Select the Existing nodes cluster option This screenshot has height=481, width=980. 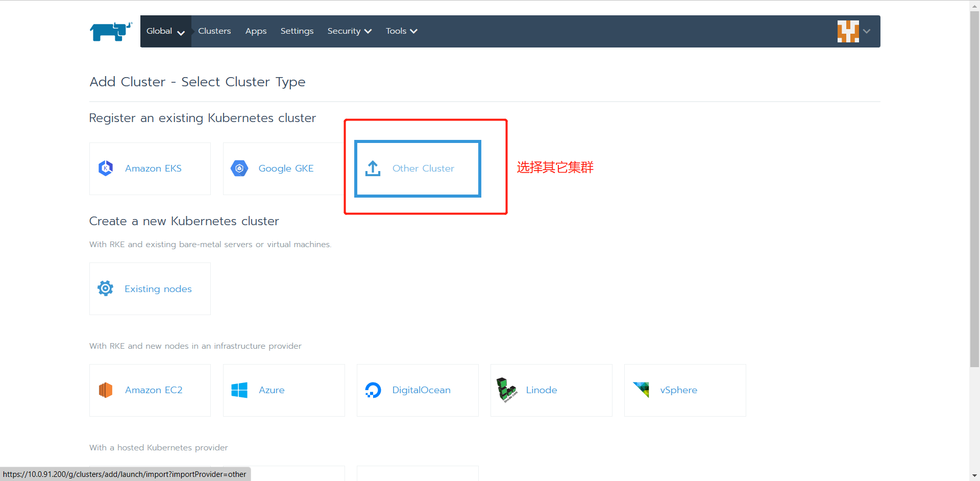pos(150,288)
